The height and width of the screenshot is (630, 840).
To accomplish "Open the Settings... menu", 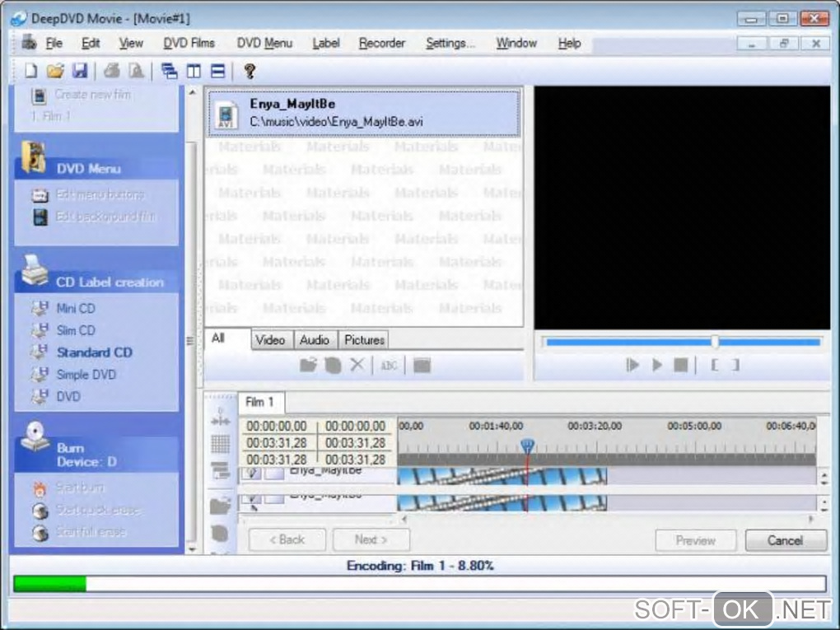I will (450, 43).
